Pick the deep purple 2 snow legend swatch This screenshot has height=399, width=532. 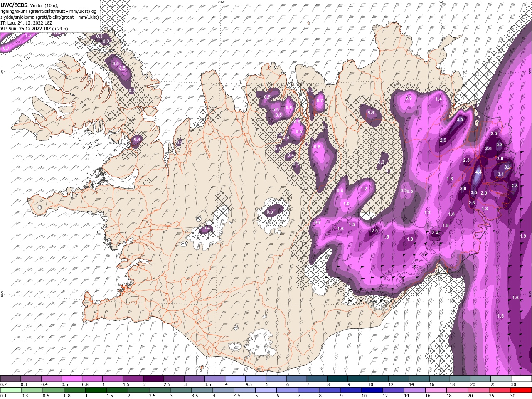point(153,379)
